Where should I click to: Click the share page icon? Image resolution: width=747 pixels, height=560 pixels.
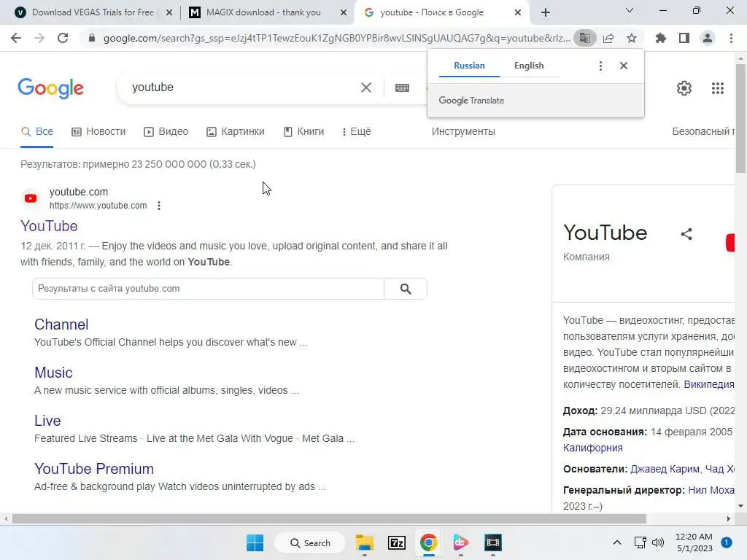click(x=608, y=38)
